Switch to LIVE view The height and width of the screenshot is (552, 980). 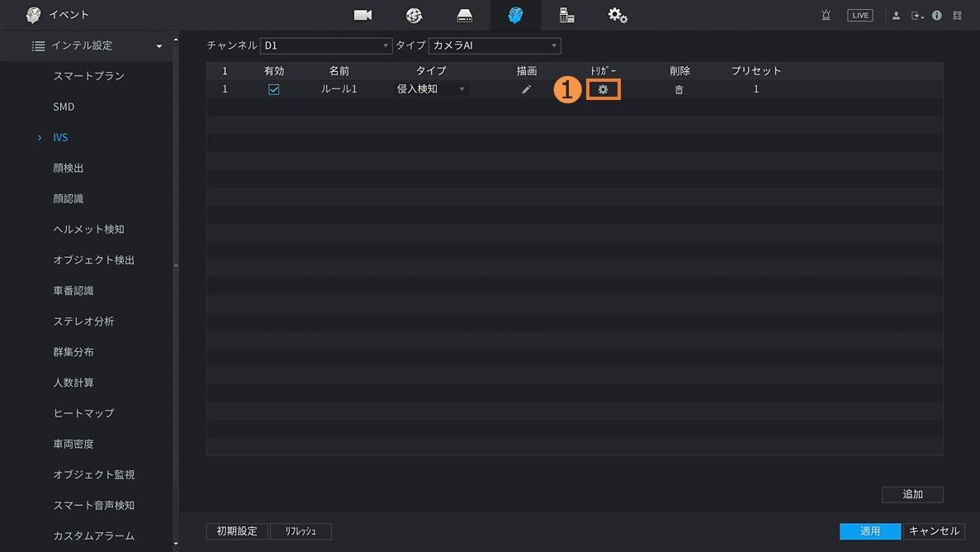859,15
